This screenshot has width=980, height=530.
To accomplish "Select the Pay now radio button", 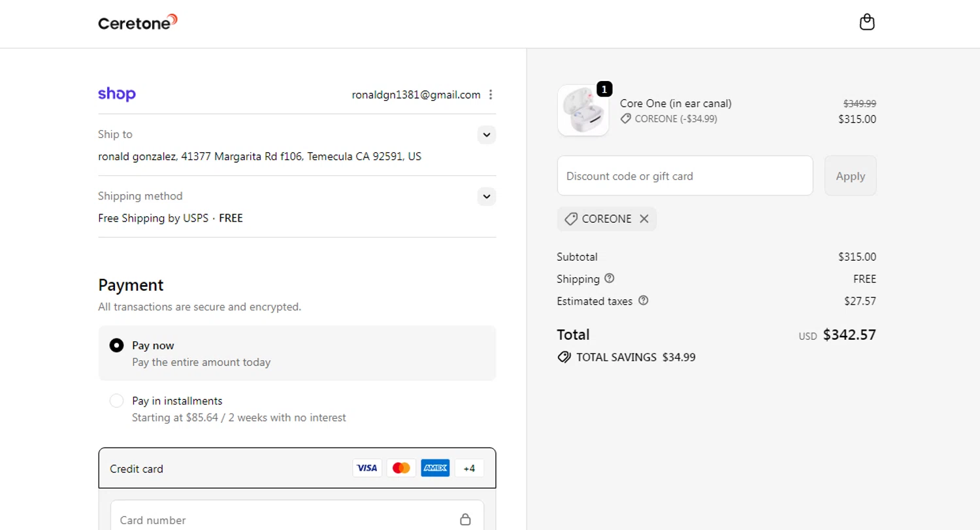I will (116, 345).
